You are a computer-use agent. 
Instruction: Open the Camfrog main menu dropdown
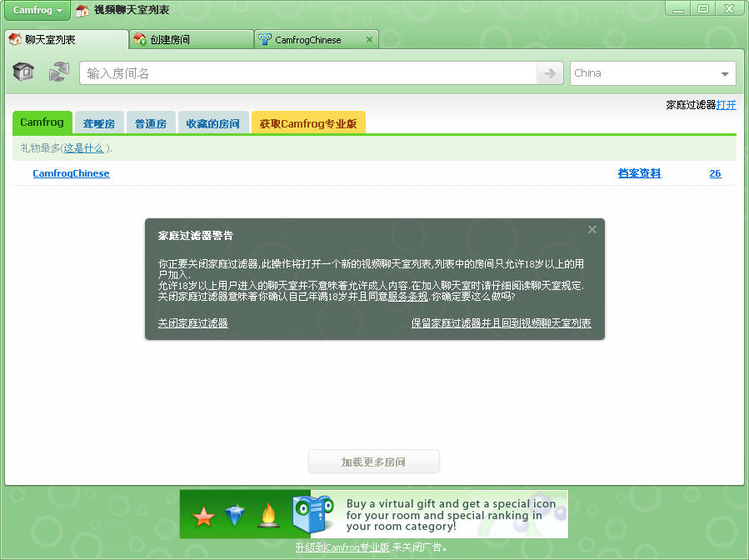coord(37,10)
